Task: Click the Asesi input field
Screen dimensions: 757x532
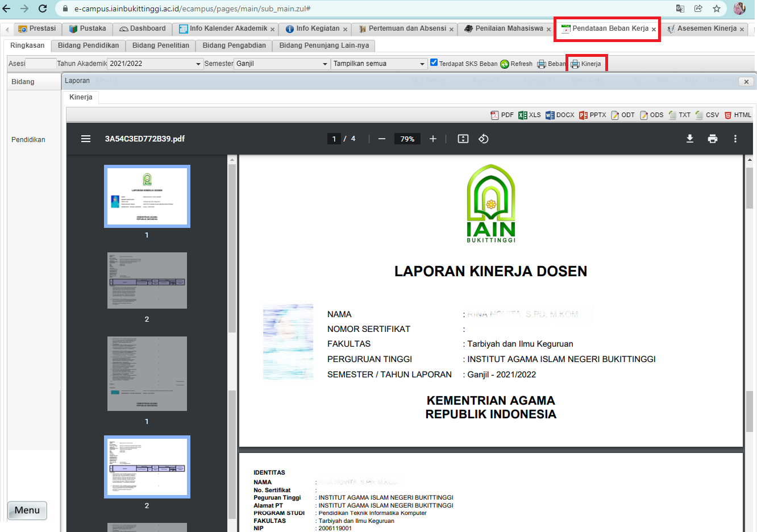Action: (41, 64)
